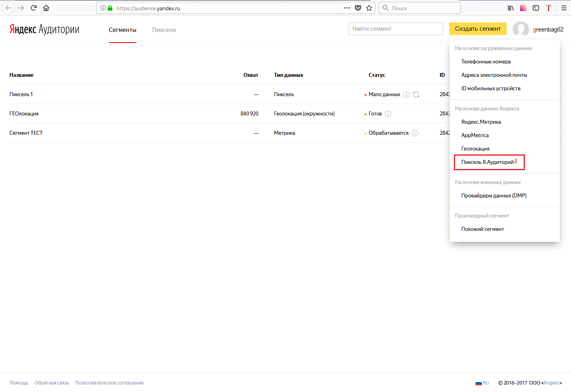Select Похожий сегмент option
Image resolution: width=571 pixels, height=392 pixels.
coord(483,229)
